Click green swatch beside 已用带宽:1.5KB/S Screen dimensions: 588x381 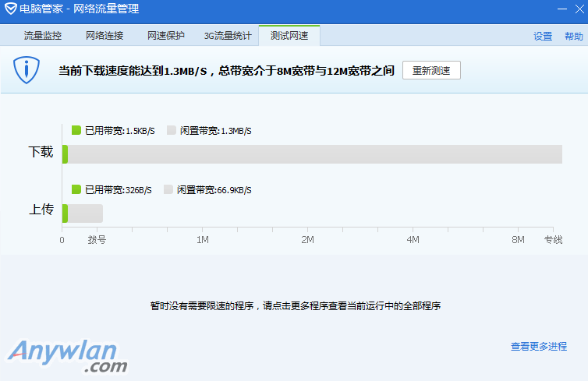pyautogui.click(x=76, y=130)
